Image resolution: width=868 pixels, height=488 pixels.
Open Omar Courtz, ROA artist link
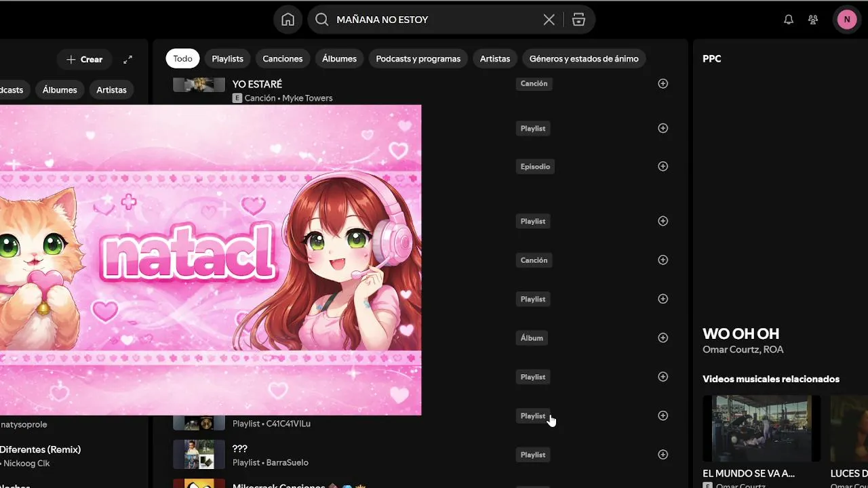tap(743, 350)
